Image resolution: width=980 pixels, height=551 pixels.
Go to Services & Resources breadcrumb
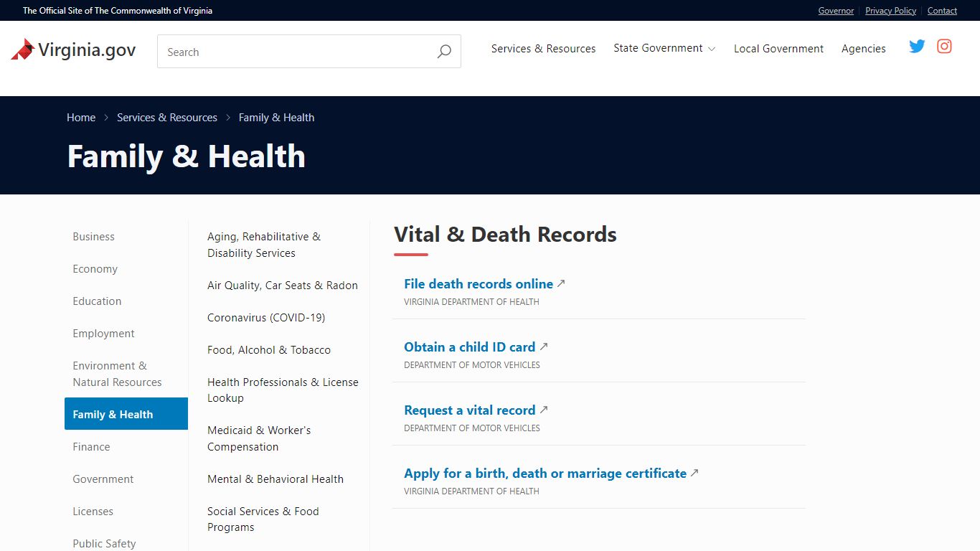coord(167,118)
